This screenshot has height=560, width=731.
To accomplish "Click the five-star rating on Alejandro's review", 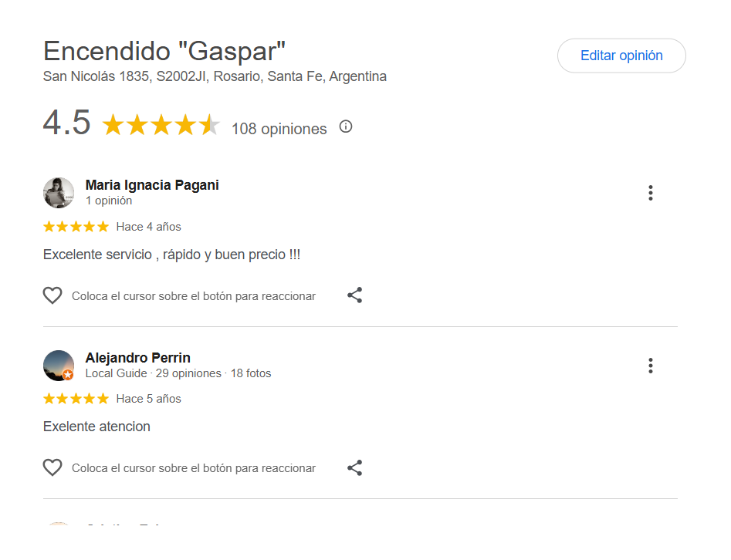I will (76, 399).
